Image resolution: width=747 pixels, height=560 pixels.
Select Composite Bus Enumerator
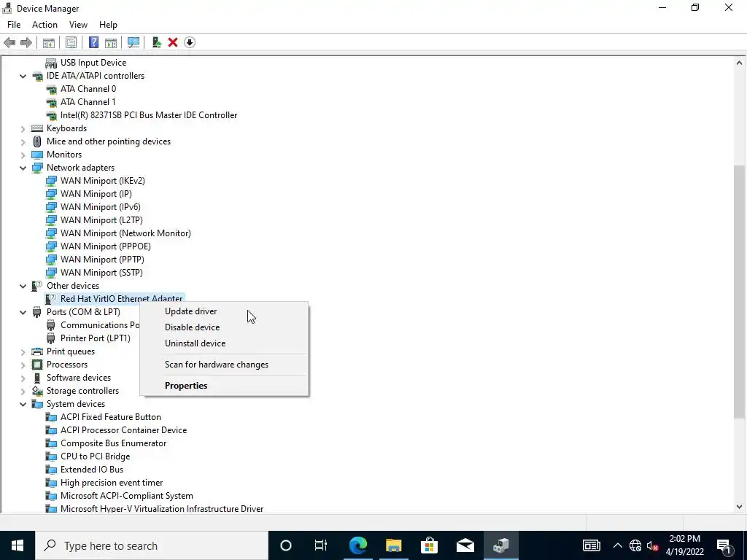[113, 443]
